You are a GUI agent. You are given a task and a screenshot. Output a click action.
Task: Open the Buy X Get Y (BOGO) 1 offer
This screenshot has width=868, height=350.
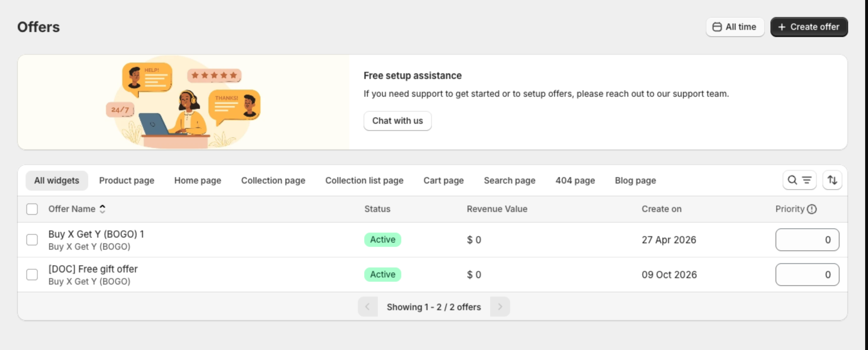click(96, 234)
